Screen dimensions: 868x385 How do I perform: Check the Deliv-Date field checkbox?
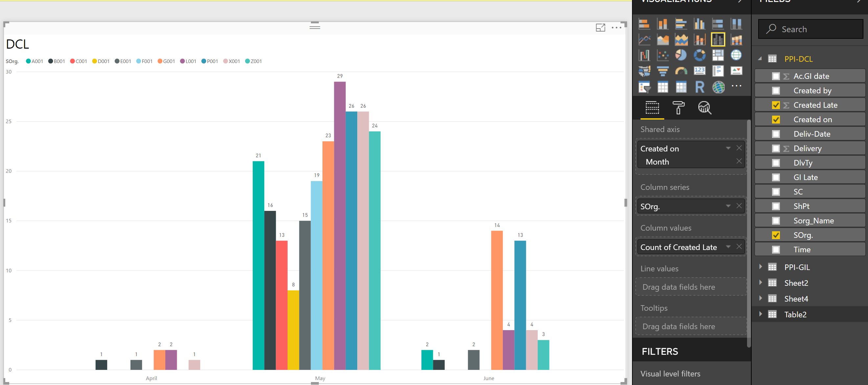pyautogui.click(x=776, y=134)
